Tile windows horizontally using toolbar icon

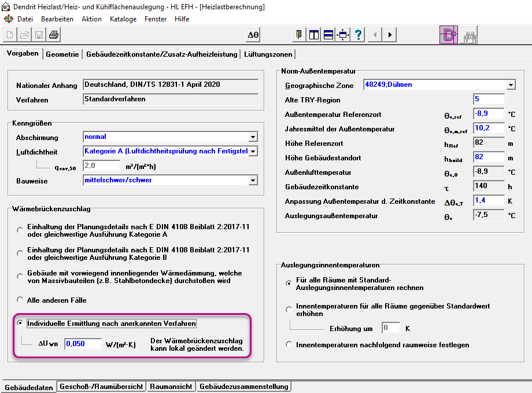(x=328, y=35)
